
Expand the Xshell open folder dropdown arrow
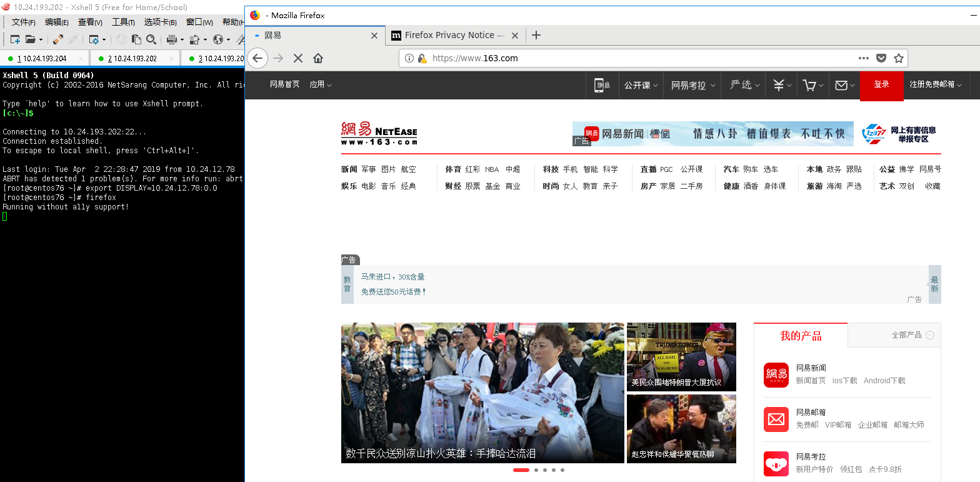(41, 39)
